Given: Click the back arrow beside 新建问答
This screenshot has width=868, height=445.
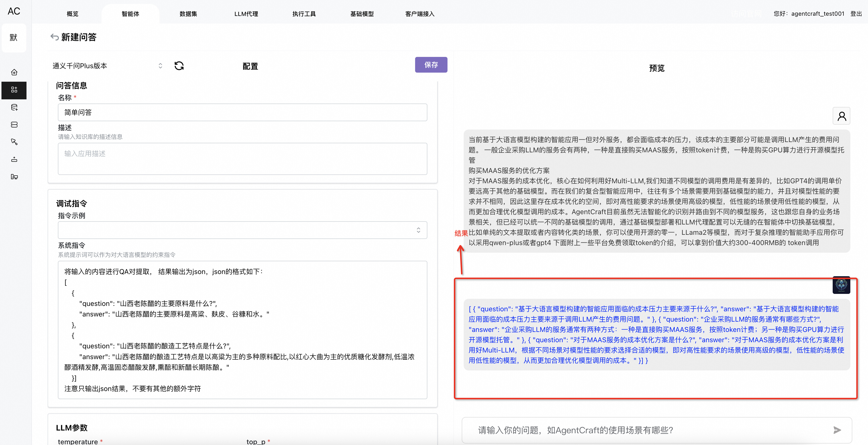Looking at the screenshot, I should (54, 37).
